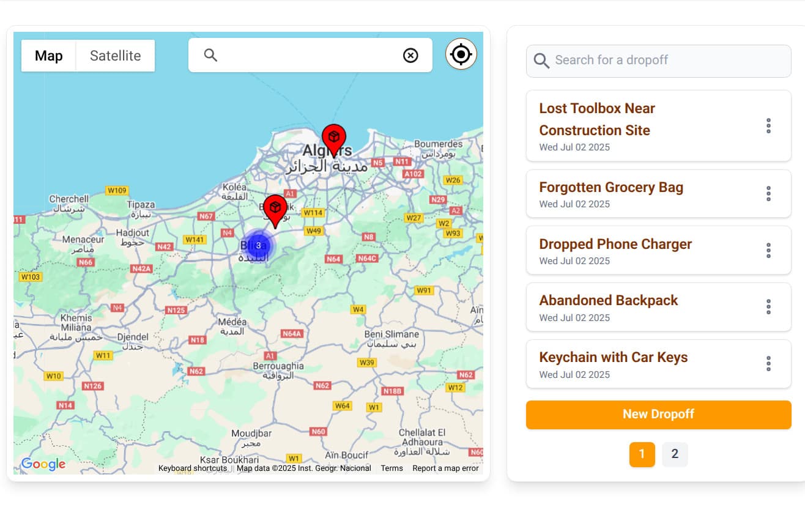Click the magnifier icon in the map search box
This screenshot has width=805, height=532.
[211, 56]
